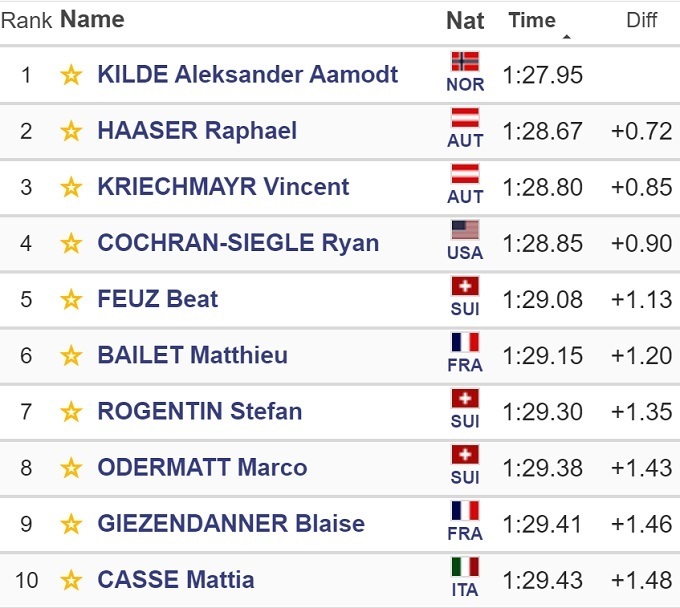Click USA flag for Cochran-Siegle
Image resolution: width=680 pixels, height=608 pixels.
[465, 230]
